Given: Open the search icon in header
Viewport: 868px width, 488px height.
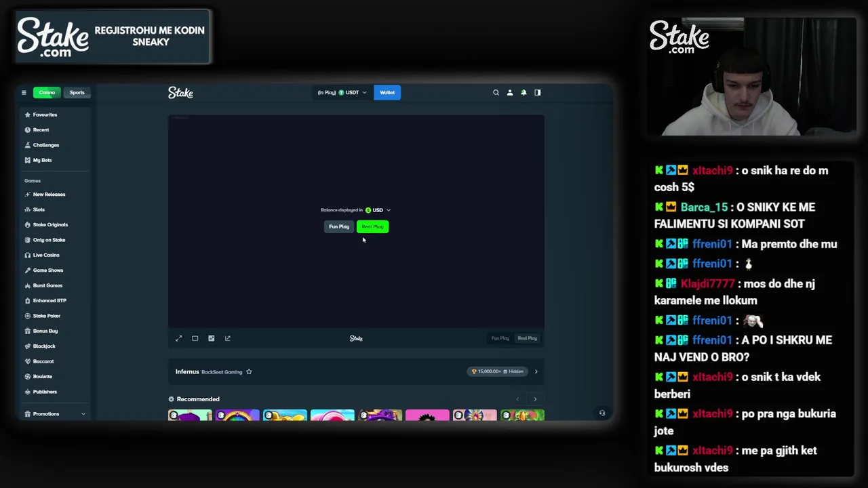Looking at the screenshot, I should [x=496, y=93].
